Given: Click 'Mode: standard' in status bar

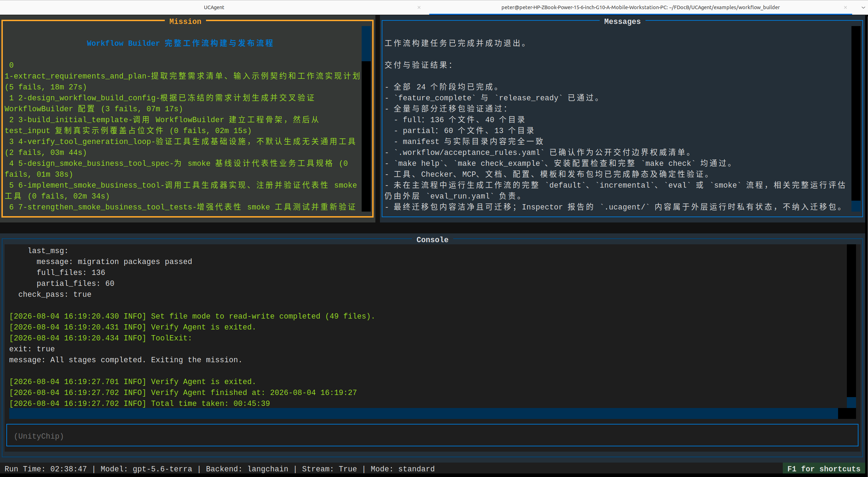Looking at the screenshot, I should tap(403, 469).
